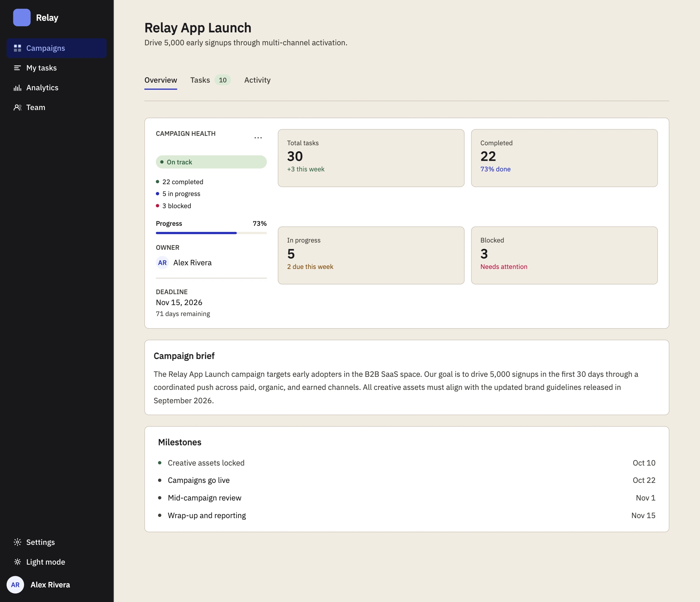Click the Team people icon

[18, 108]
